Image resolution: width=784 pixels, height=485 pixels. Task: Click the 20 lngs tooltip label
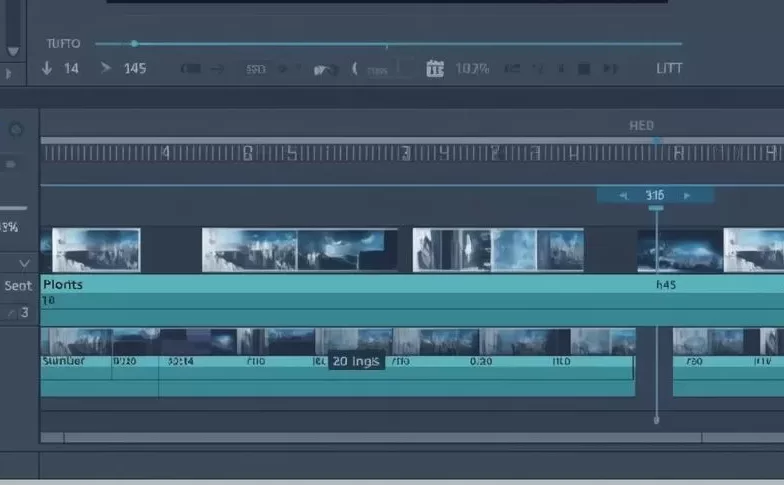356,361
